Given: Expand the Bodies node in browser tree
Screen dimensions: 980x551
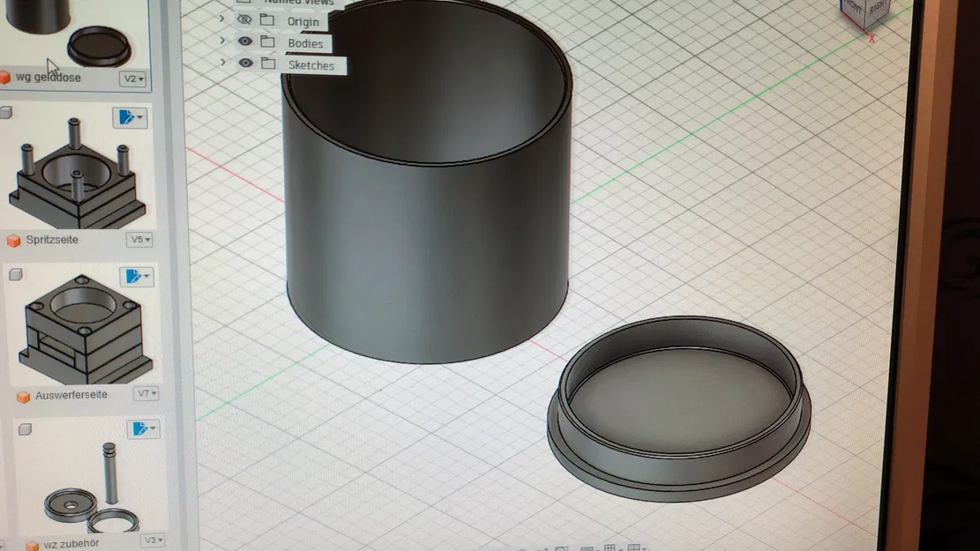Looking at the screenshot, I should coord(222,41).
